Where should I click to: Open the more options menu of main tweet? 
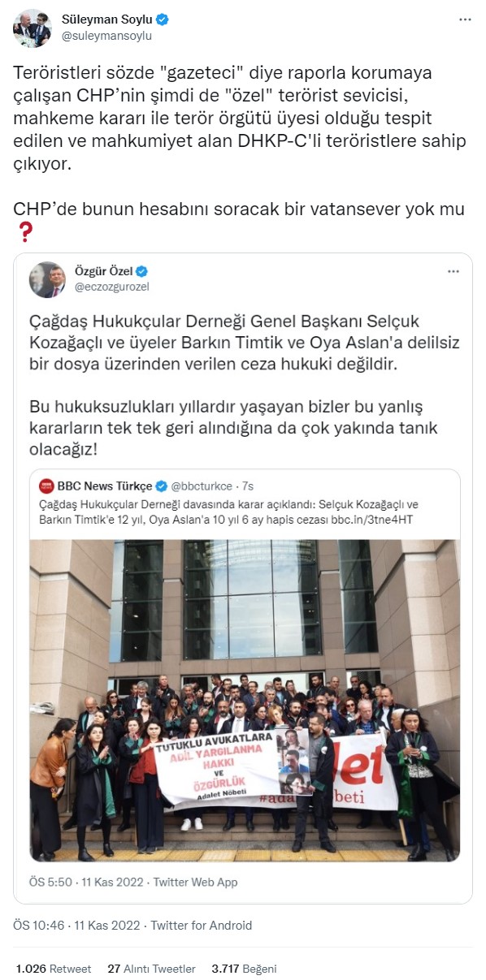pos(463,20)
